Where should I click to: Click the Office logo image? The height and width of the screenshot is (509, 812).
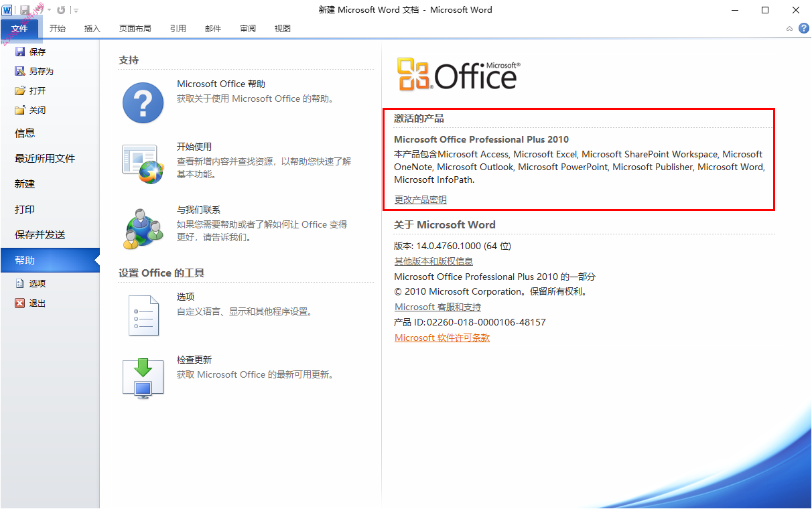click(x=458, y=74)
